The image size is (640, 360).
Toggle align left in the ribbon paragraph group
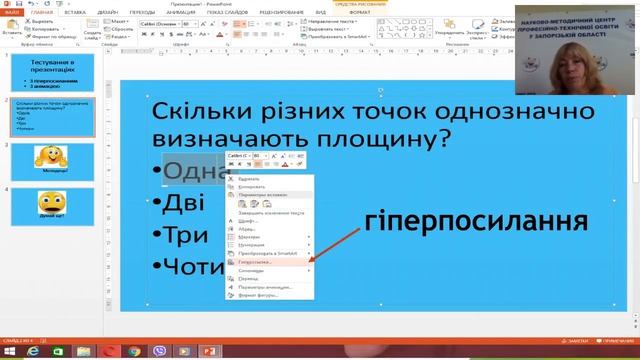[x=237, y=35]
